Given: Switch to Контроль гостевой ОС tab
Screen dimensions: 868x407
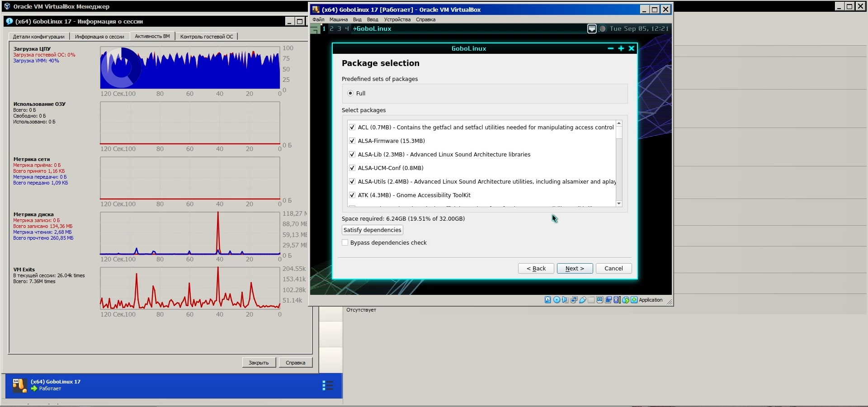Looking at the screenshot, I should click(207, 37).
